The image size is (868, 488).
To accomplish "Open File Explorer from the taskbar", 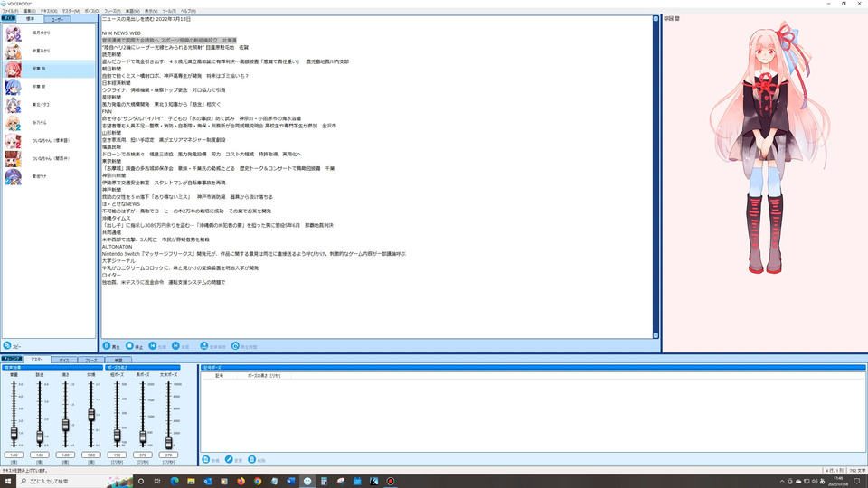I will (191, 482).
